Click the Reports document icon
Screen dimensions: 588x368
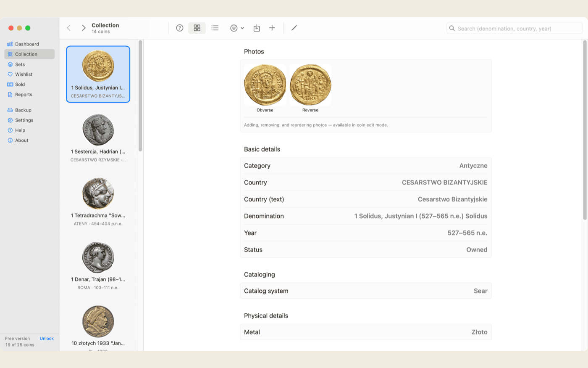click(10, 95)
